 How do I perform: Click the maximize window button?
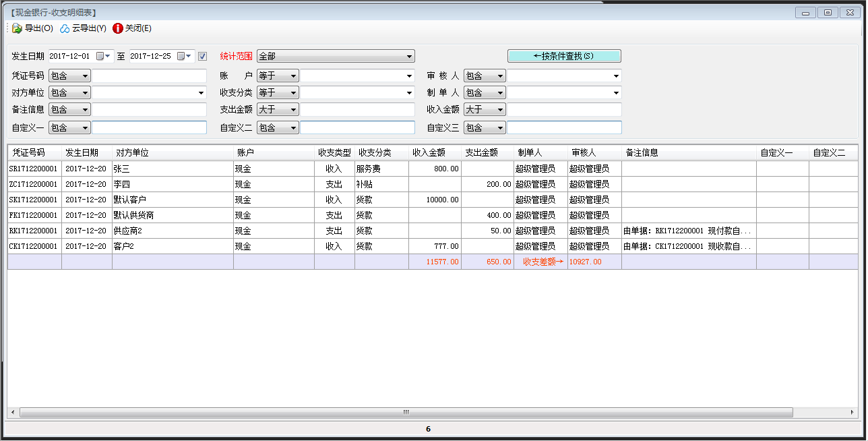(828, 12)
